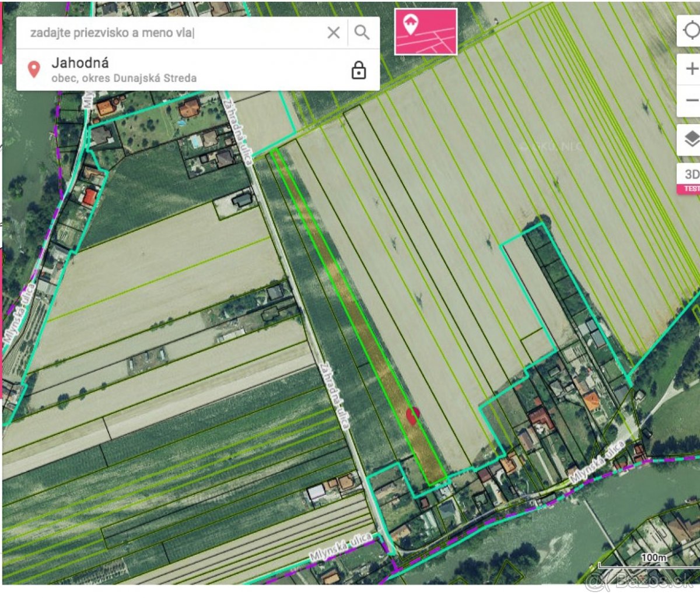This screenshot has height=598, width=700.
Task: Center map using the crosshair locate icon
Action: 691,30
